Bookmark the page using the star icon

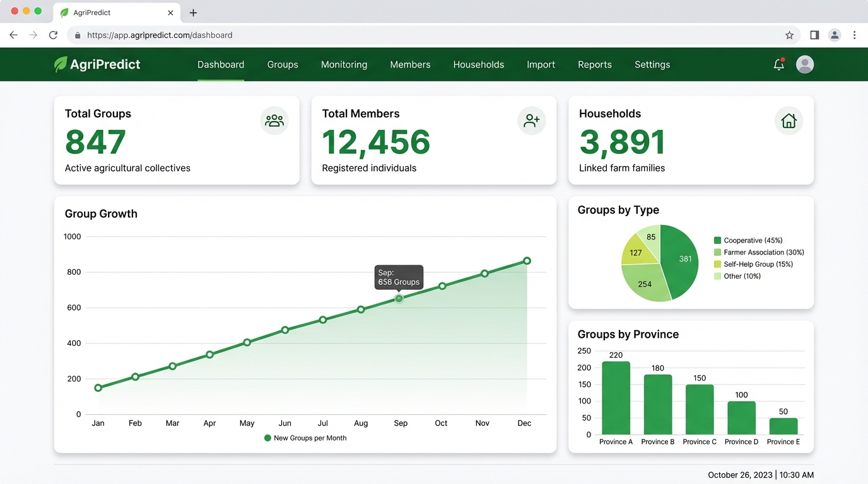(790, 35)
